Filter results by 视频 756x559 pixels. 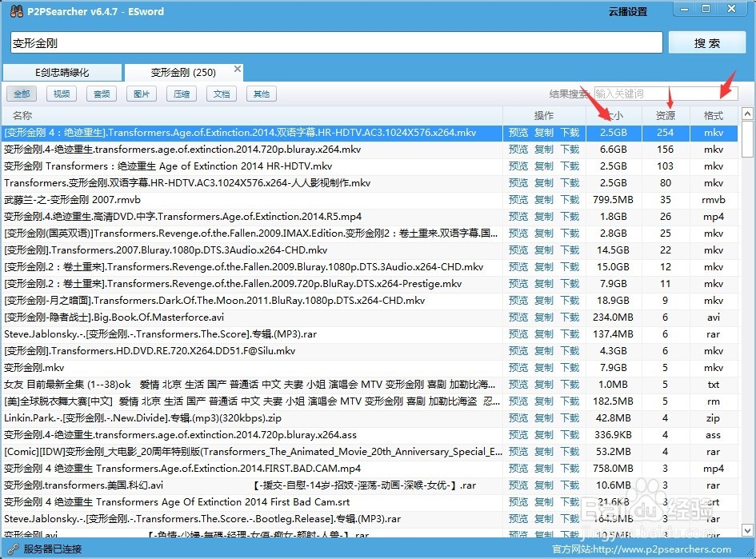[x=62, y=94]
